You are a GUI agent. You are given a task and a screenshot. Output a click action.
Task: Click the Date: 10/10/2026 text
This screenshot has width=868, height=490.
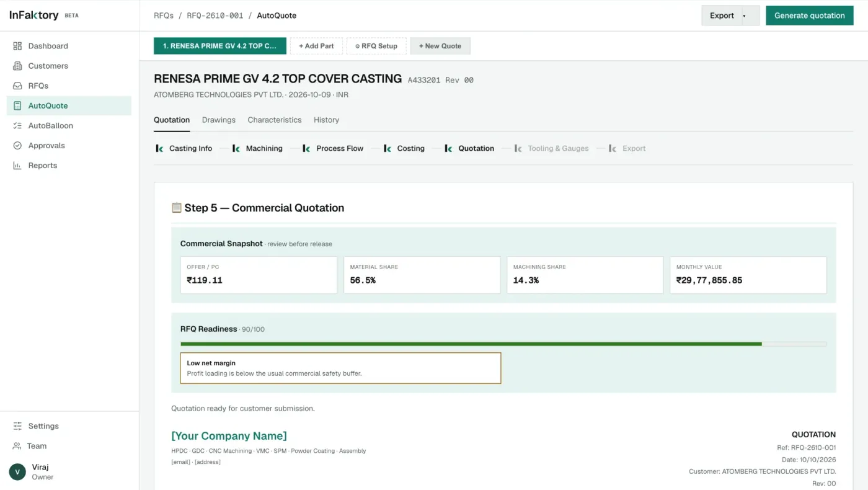point(808,460)
